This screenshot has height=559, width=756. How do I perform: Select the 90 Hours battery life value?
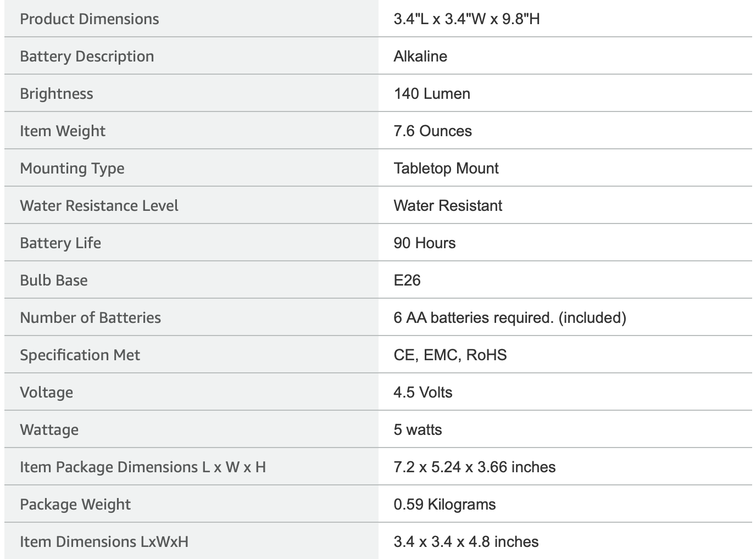[x=425, y=243]
